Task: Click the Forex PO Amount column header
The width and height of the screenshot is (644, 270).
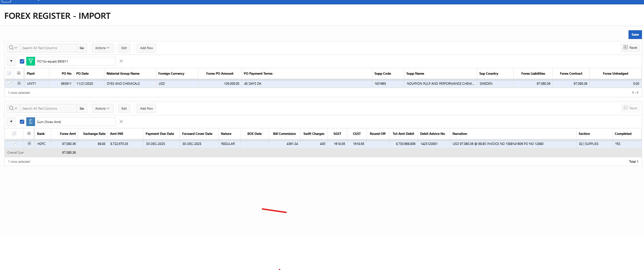Action: click(219, 74)
